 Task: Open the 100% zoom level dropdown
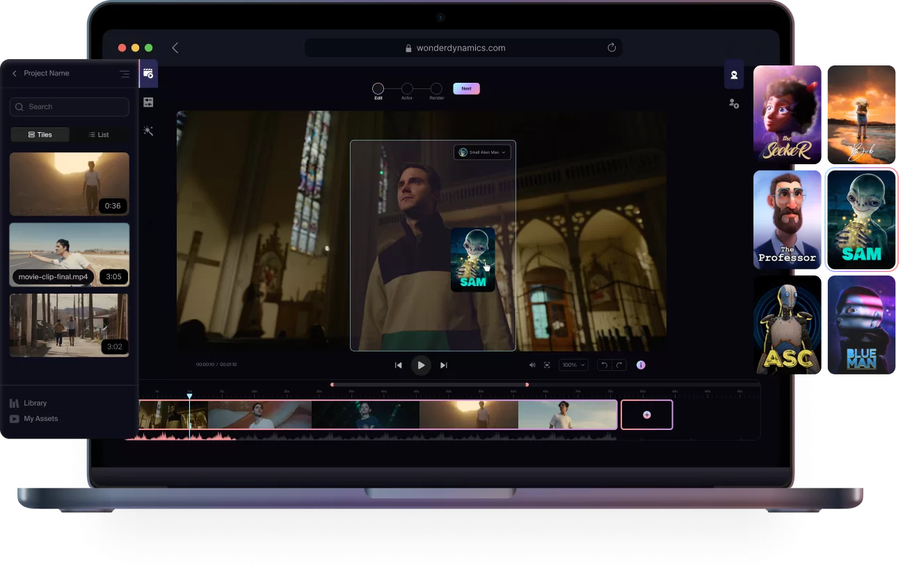[x=574, y=365]
